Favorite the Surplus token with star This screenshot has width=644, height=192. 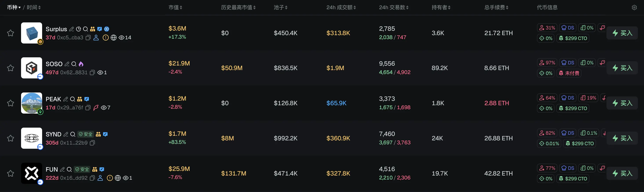[11, 33]
